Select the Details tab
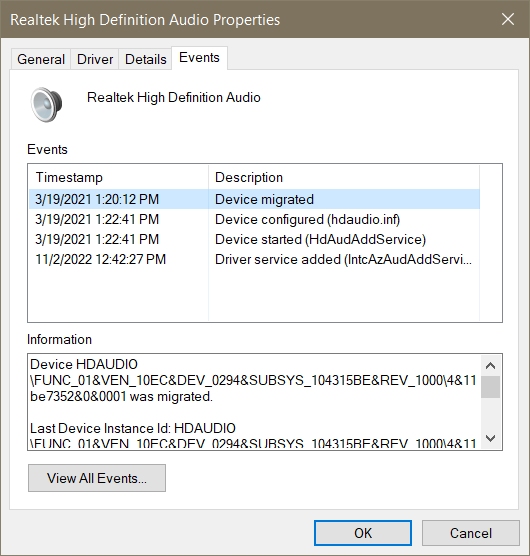 coord(145,59)
